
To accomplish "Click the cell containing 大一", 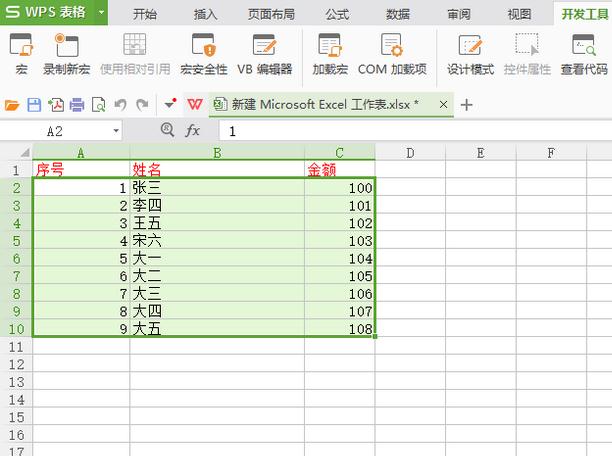I will pos(217,258).
